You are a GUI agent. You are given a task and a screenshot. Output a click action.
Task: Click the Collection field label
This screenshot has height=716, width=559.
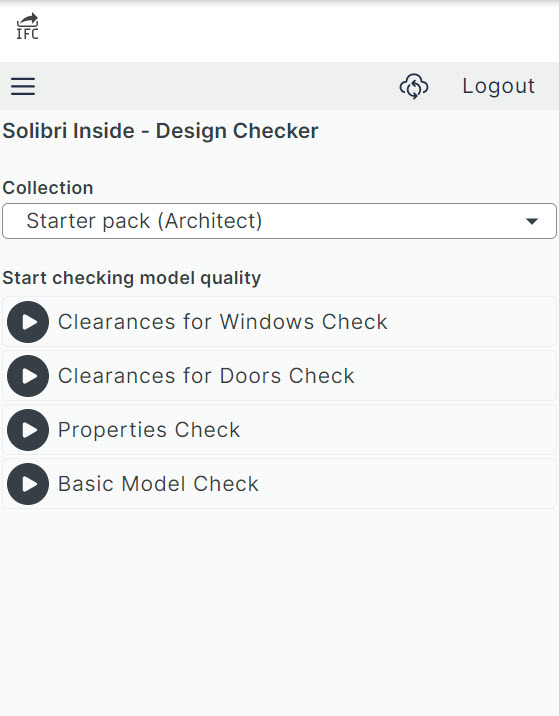pos(48,188)
